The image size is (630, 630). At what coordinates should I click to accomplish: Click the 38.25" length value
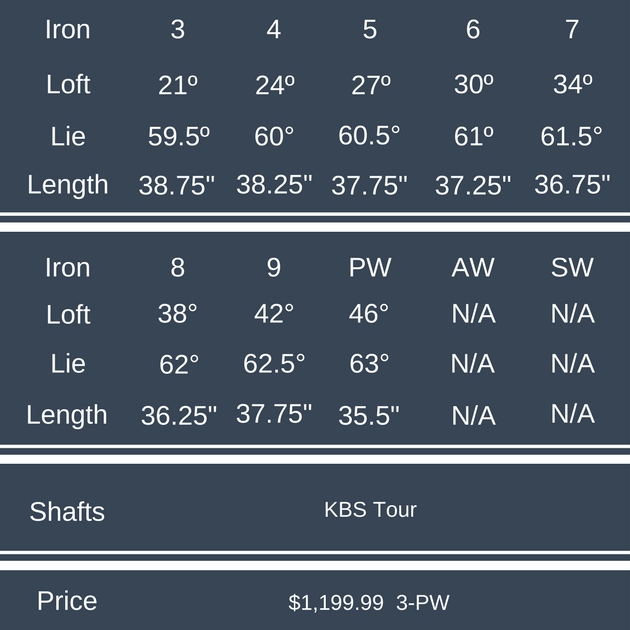click(x=274, y=185)
